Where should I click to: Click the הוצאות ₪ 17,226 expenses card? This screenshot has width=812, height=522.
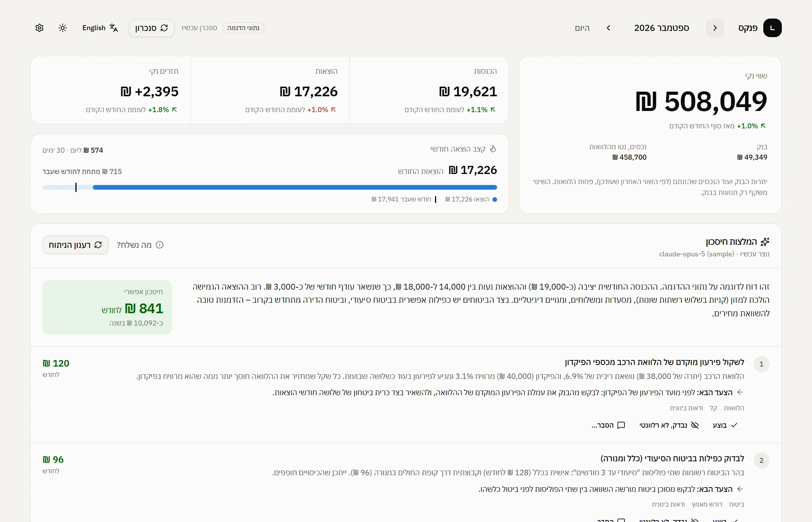coord(270,90)
